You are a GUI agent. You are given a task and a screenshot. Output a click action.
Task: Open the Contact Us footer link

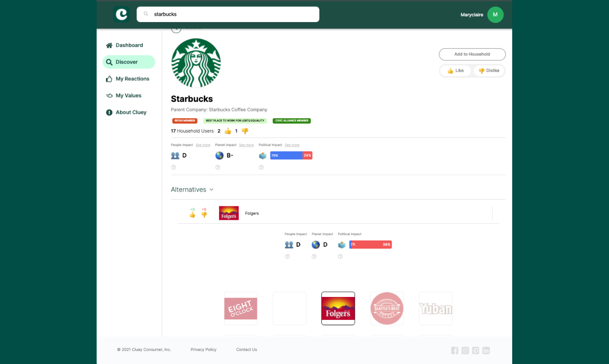(x=246, y=350)
